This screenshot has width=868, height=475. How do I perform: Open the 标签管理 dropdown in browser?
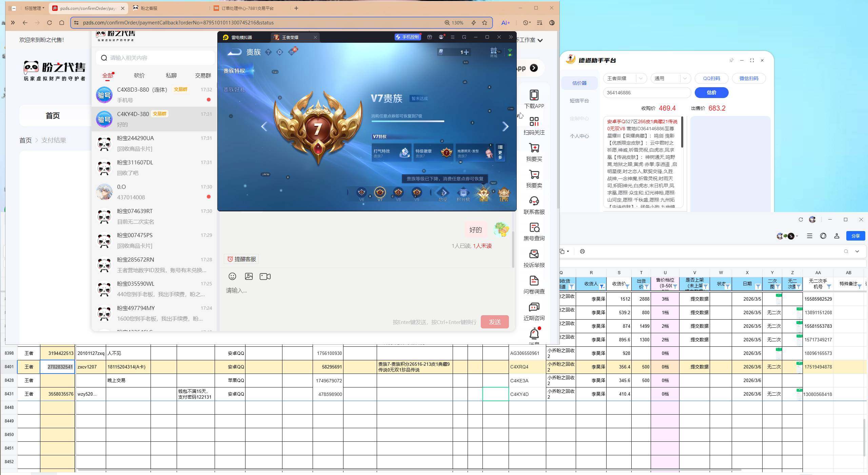click(34, 8)
